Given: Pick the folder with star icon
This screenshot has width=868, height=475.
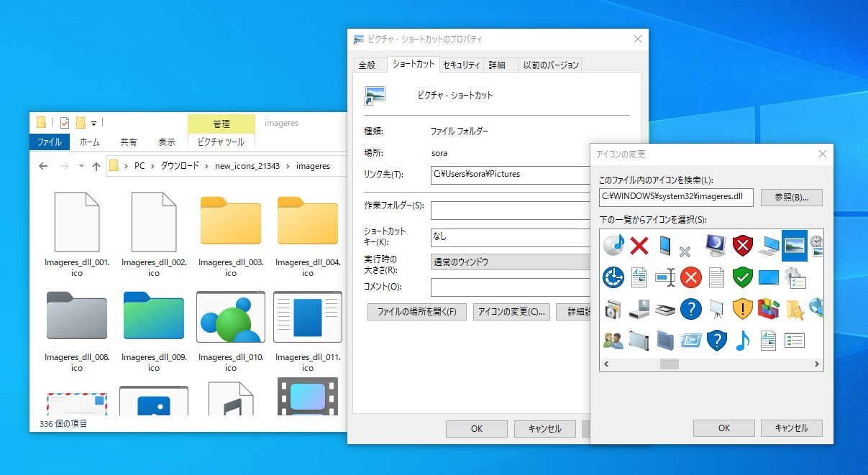Looking at the screenshot, I should [x=794, y=309].
